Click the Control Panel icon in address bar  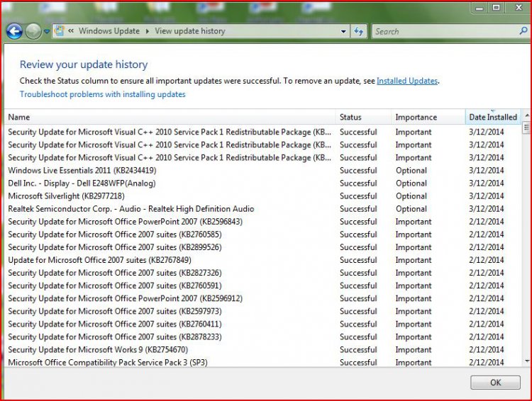pyautogui.click(x=60, y=31)
